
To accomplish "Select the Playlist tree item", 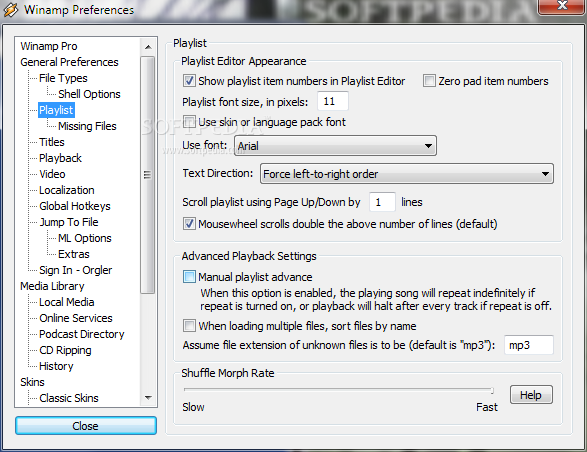I will coord(56,110).
